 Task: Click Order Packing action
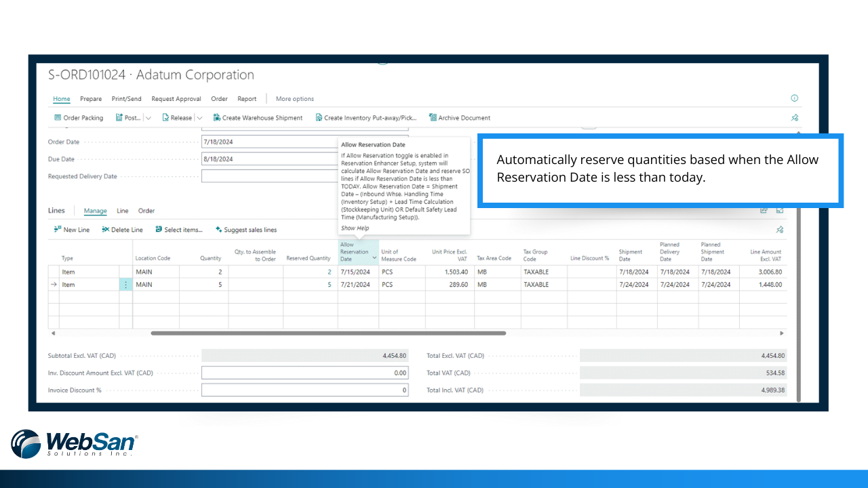(79, 118)
